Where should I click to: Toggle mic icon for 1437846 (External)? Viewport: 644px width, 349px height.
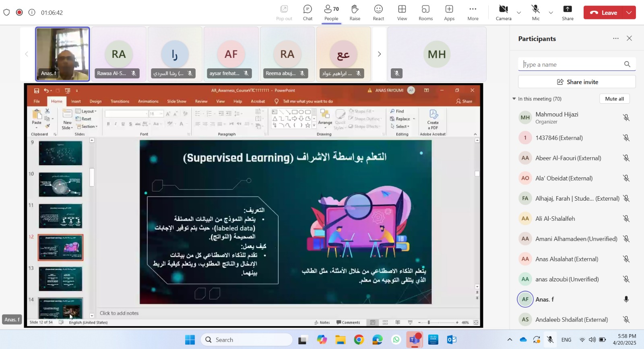point(626,138)
